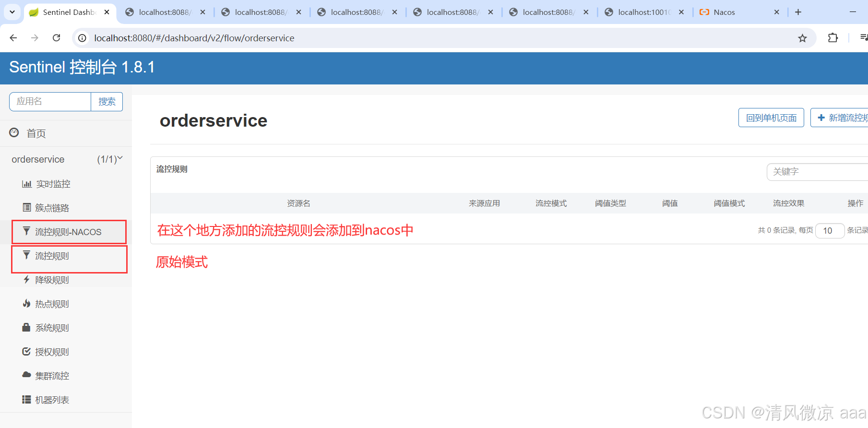
Task: Click the flame icon of 热点规则
Action: click(x=27, y=303)
